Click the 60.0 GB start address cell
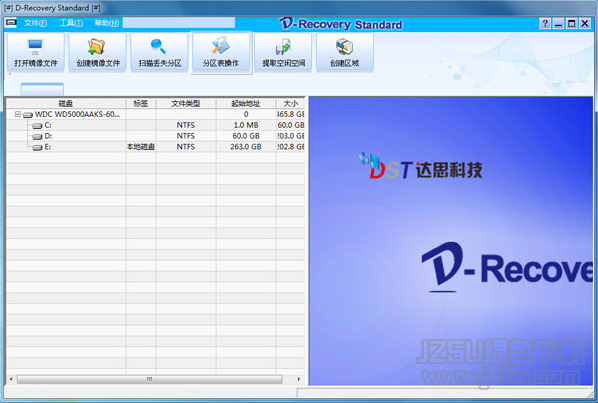 [x=246, y=136]
